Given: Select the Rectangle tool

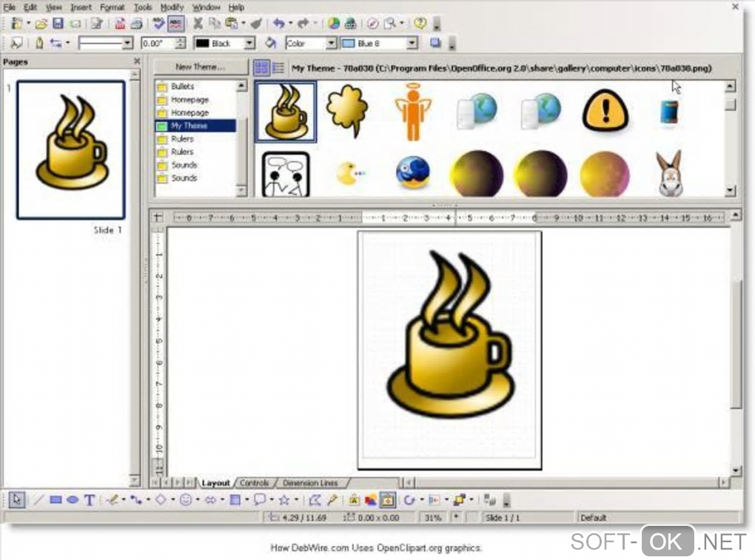Looking at the screenshot, I should [56, 500].
